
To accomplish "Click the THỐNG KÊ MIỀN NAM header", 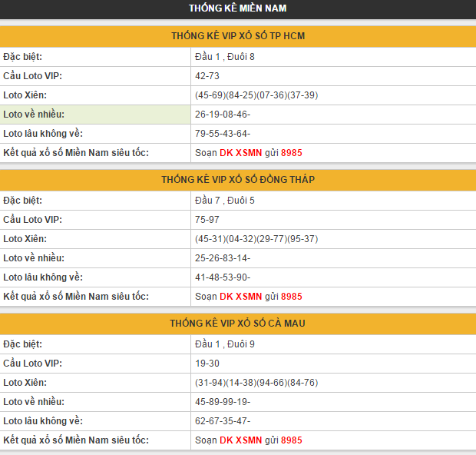I will (238, 8).
